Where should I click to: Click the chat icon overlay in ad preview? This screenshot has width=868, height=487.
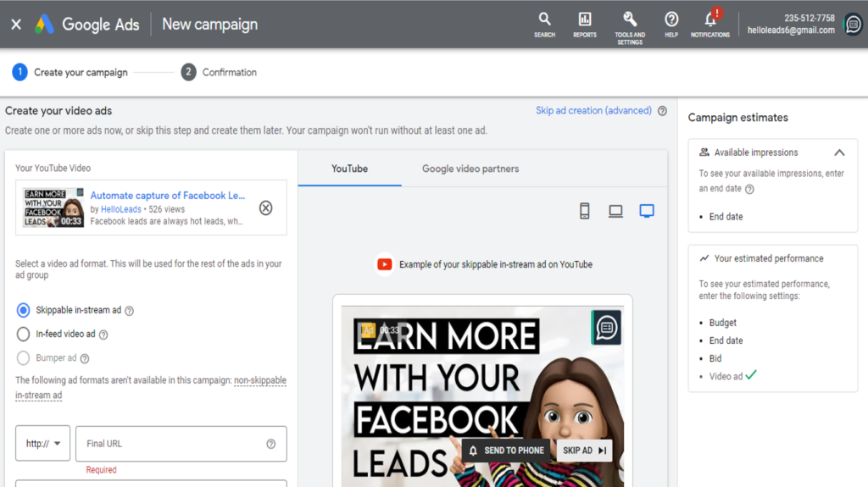pos(607,328)
